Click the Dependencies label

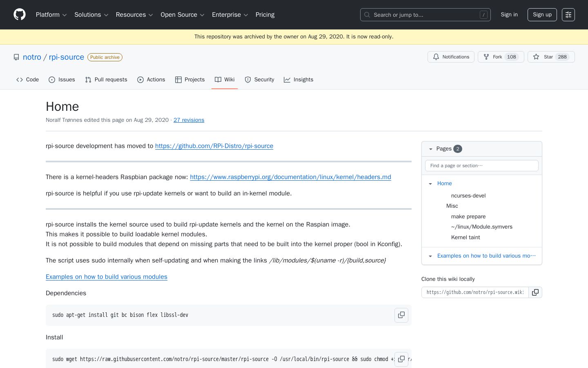[x=66, y=293]
